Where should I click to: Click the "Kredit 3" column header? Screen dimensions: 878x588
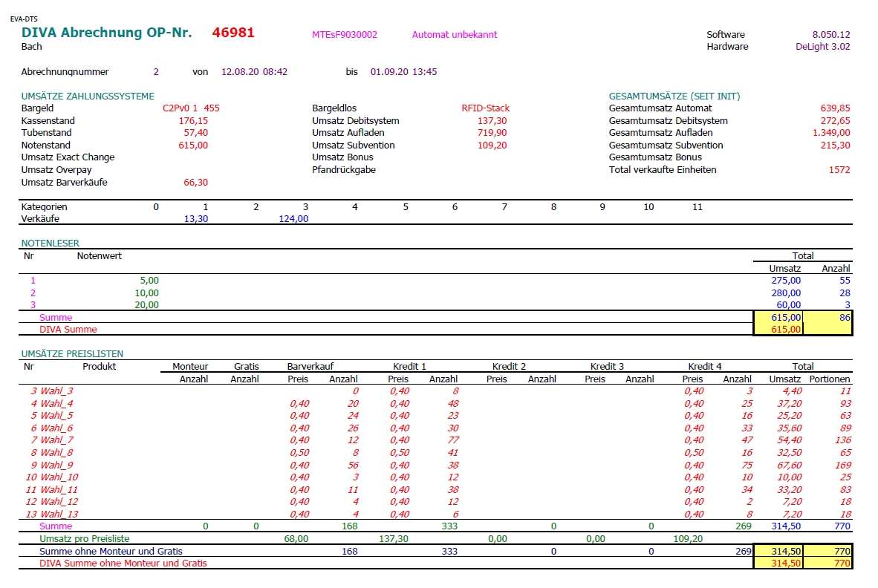tap(607, 367)
